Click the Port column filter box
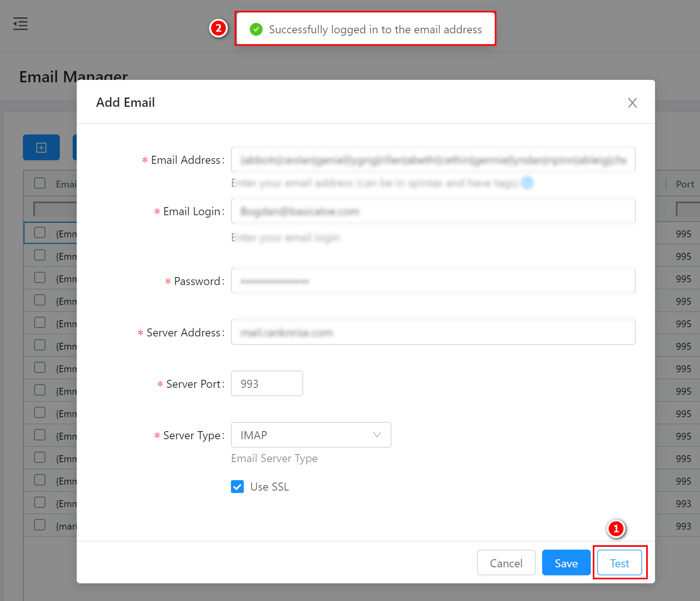700x601 pixels. point(688,209)
